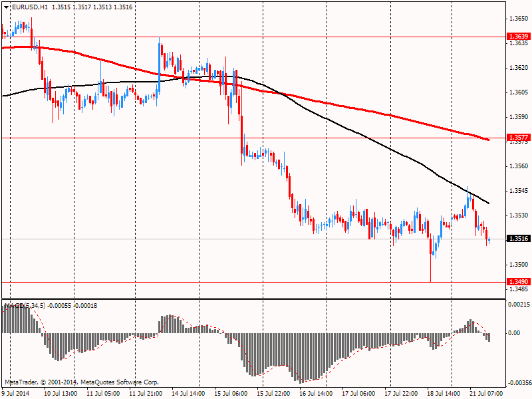
Task: Click price scale value 1.3500
Action: click(519, 264)
